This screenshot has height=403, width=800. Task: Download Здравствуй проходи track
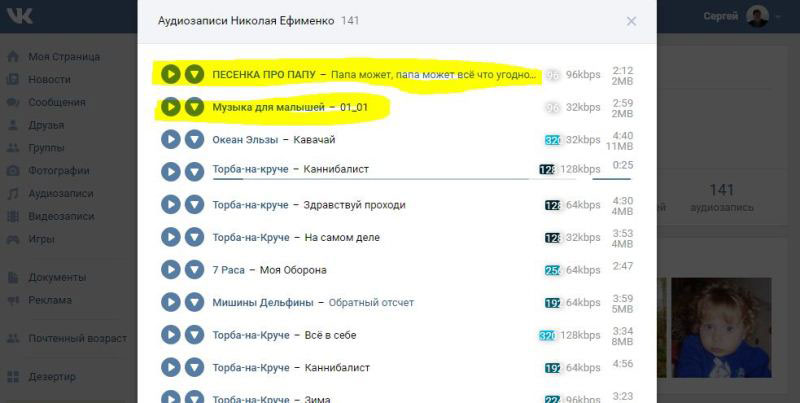[x=194, y=205]
